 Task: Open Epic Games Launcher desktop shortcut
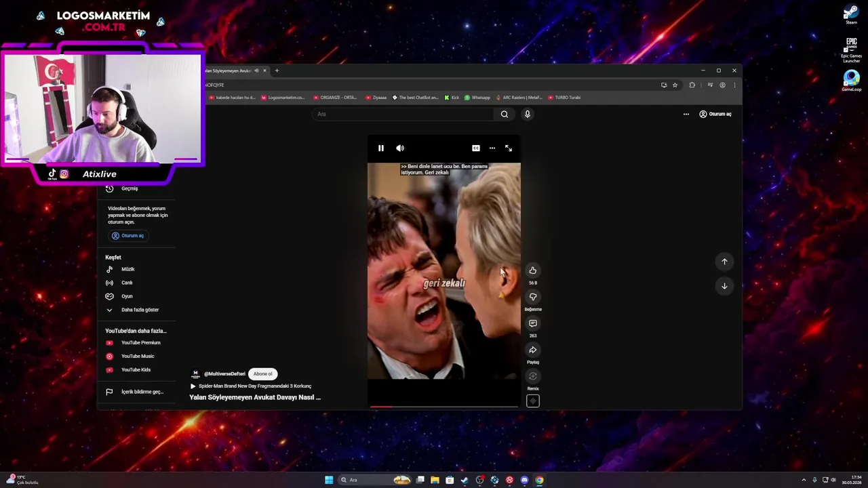point(851,50)
